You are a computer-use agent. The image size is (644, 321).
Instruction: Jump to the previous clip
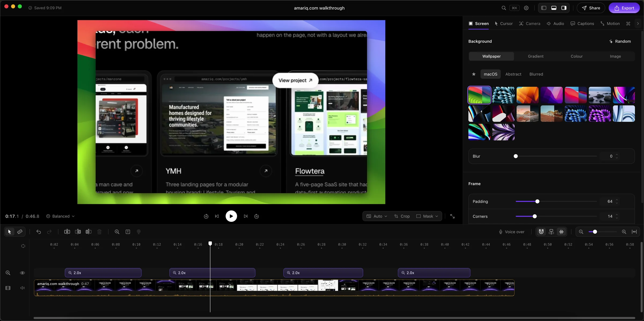(x=217, y=216)
